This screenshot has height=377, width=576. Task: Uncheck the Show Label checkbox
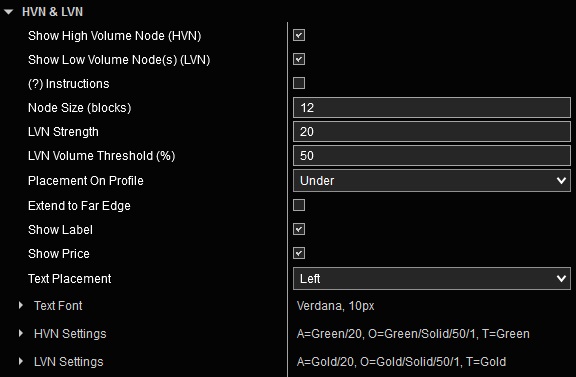coord(299,229)
